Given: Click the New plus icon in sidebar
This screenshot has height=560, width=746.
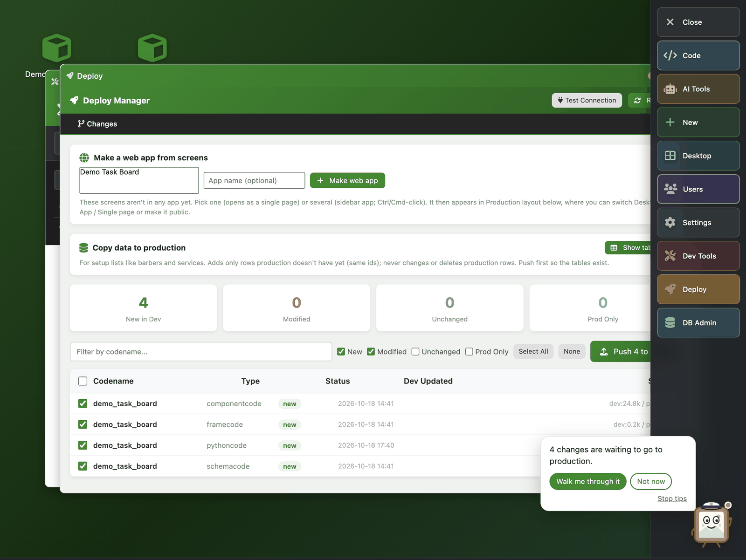Looking at the screenshot, I should 670,123.
